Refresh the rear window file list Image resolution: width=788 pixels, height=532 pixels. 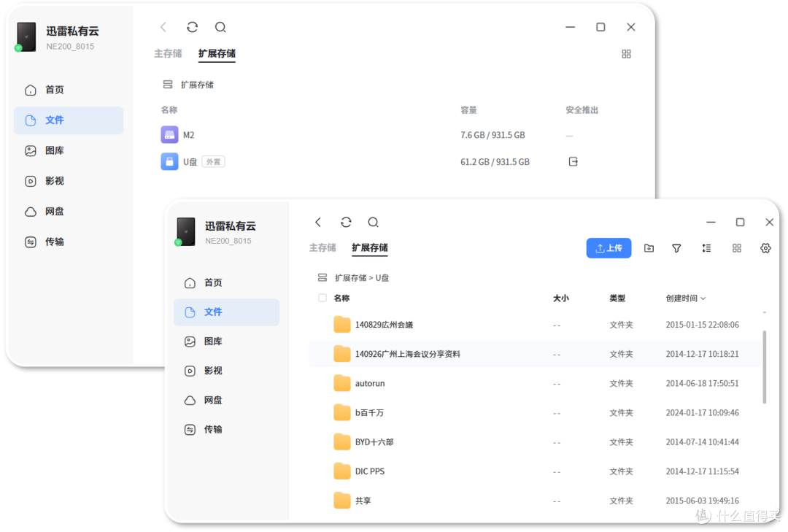pyautogui.click(x=192, y=27)
